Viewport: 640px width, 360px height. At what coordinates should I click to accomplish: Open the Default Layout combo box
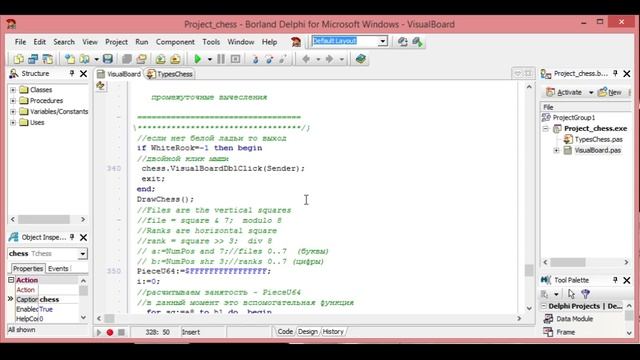click(x=382, y=41)
